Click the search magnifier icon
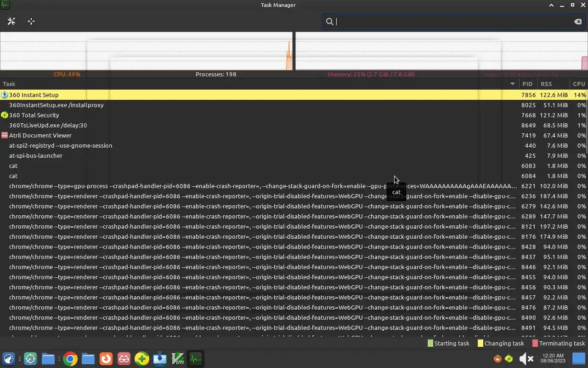 329,22
